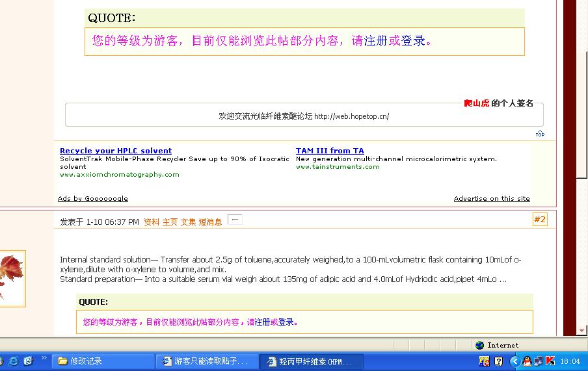Open poster's 主页 homepage link
Viewport: 588px width, 371px height.
[170, 222]
